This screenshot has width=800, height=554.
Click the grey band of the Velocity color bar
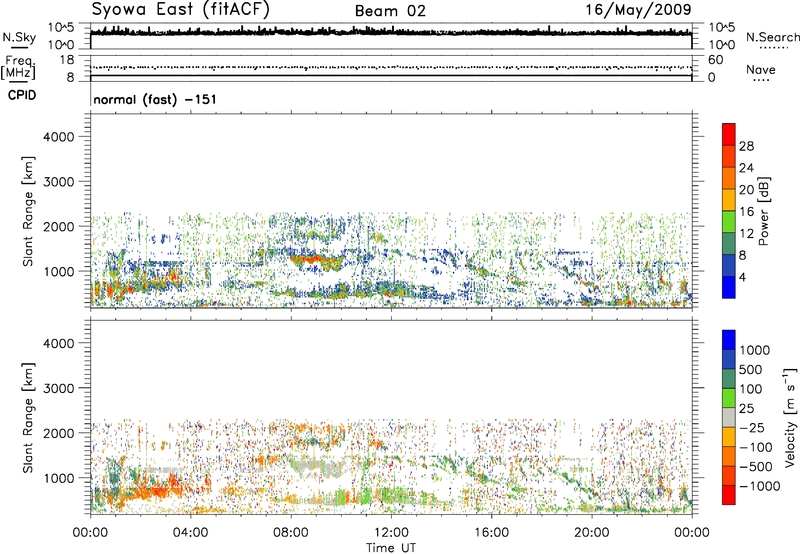coord(729,418)
